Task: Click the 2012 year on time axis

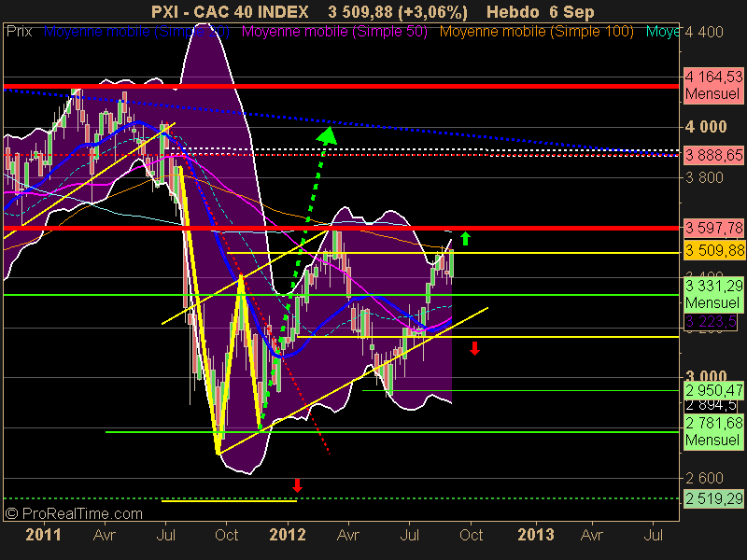Action: pyautogui.click(x=288, y=535)
